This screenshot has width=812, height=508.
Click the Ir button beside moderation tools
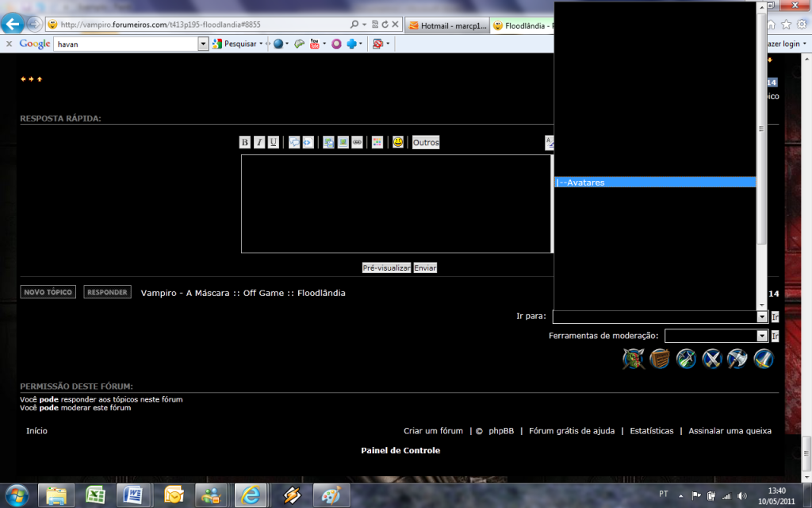tap(775, 336)
